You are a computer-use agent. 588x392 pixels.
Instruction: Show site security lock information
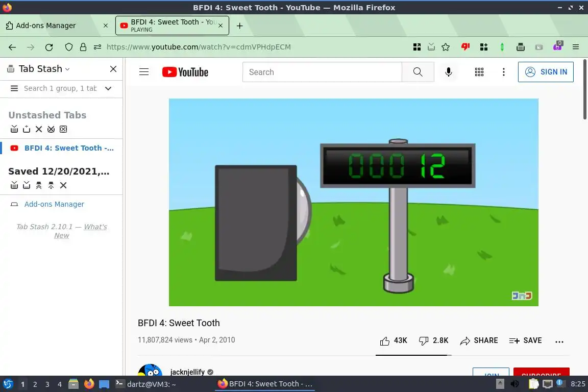coord(83,47)
